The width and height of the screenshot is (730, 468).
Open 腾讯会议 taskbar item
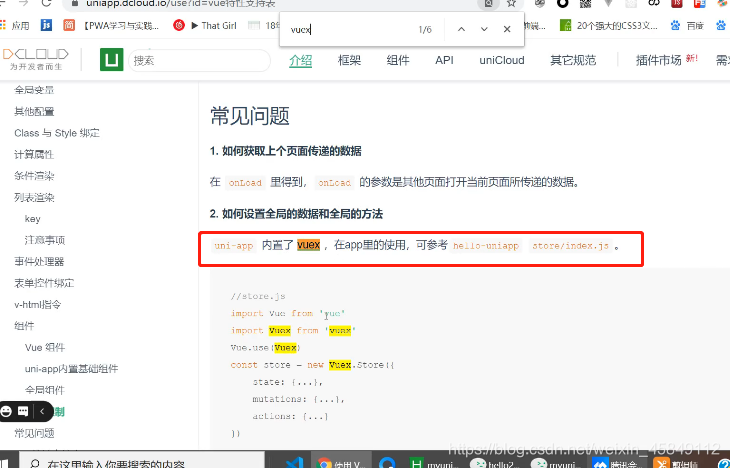tap(615, 462)
